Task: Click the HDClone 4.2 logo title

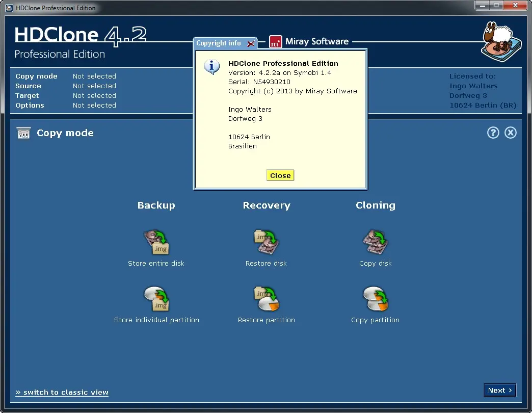Action: [x=81, y=35]
